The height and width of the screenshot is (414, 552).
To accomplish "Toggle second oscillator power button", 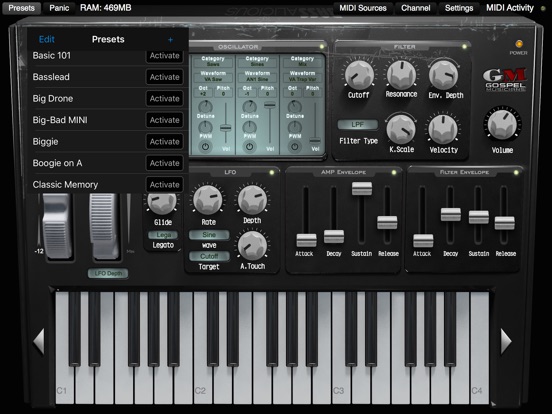I will click(x=250, y=146).
